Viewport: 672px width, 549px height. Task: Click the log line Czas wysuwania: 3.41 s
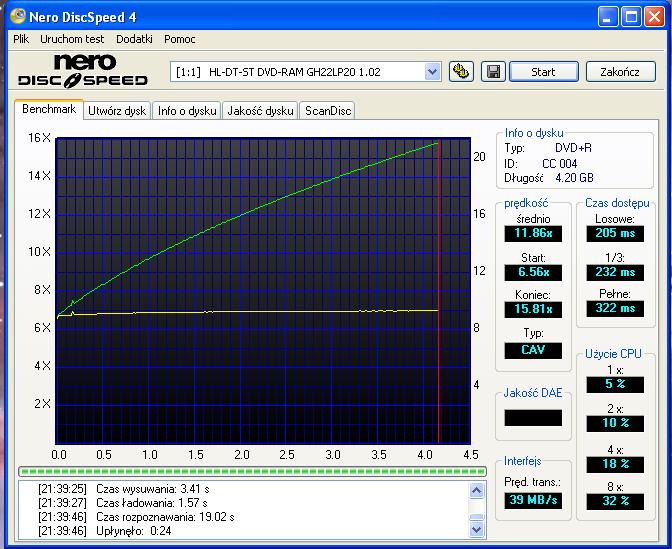(x=123, y=489)
